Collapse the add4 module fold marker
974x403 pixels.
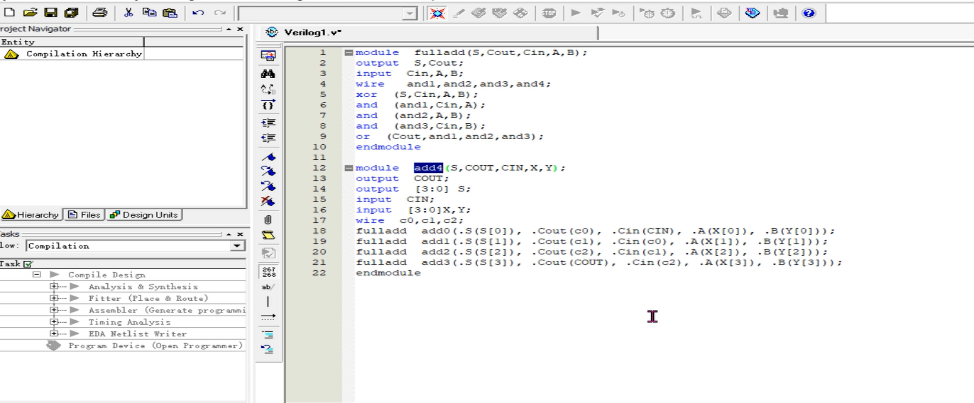348,168
